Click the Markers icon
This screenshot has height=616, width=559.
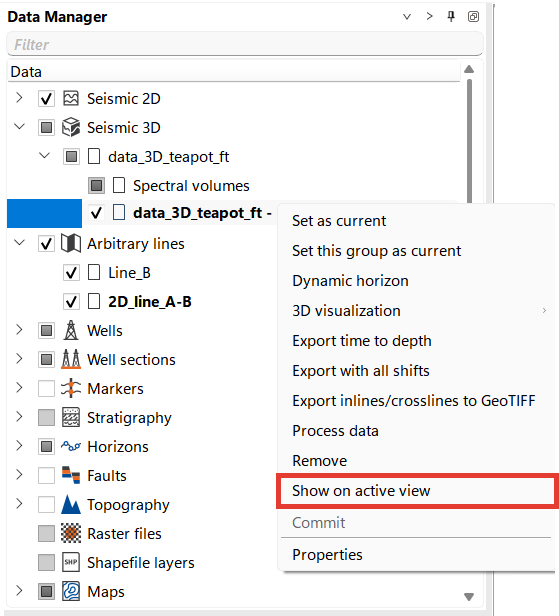pyautogui.click(x=71, y=388)
